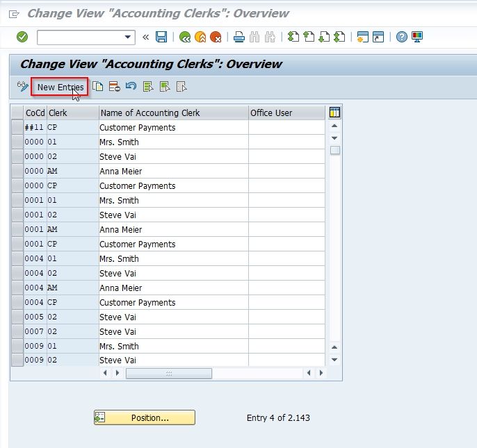The height and width of the screenshot is (448, 477).
Task: Click left arrow of horizontal scrollbar
Action: 105,373
